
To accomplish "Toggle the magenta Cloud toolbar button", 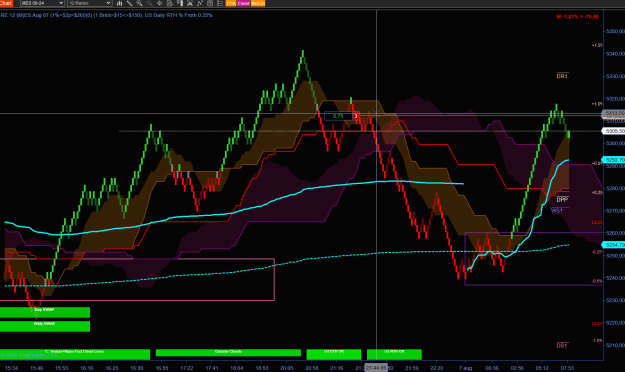I will pos(244,3).
